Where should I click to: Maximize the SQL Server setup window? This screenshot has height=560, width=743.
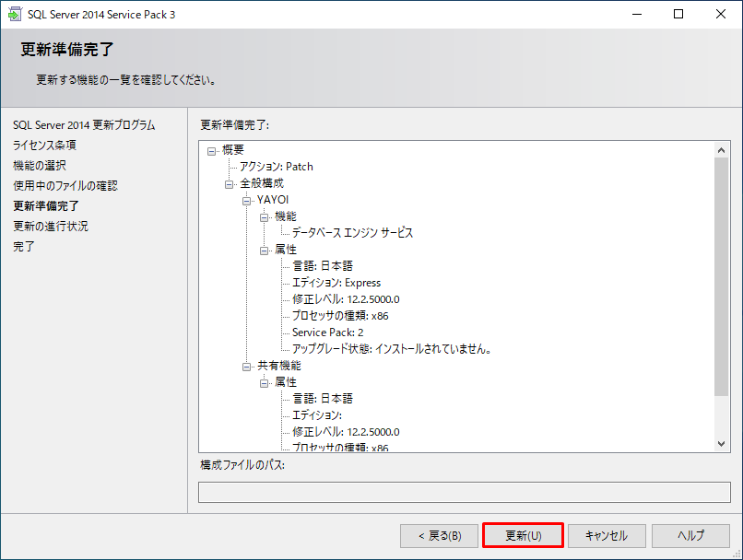point(678,14)
